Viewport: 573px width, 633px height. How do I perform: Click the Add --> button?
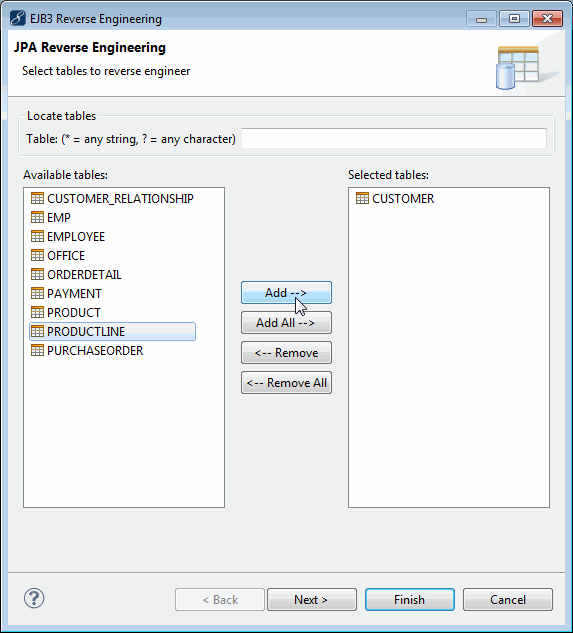coord(286,293)
